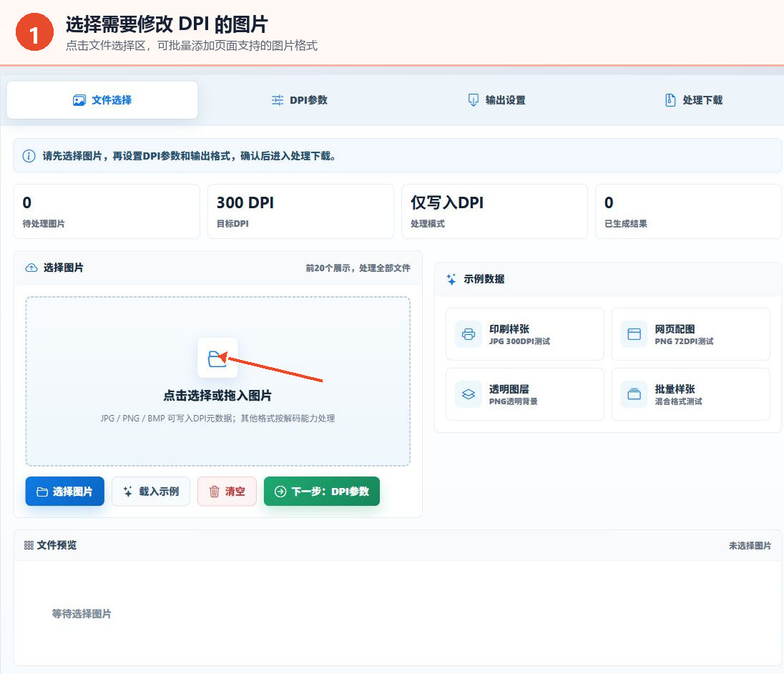This screenshot has width=784, height=674.
Task: Click the 仅写入DPI 处理模式 card
Action: 494,212
